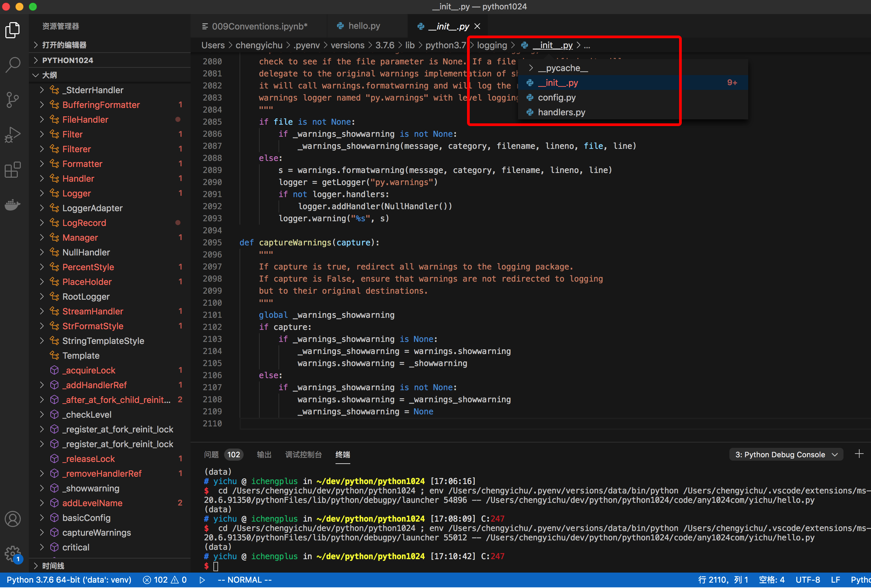Open the Search view icon

pyautogui.click(x=13, y=64)
